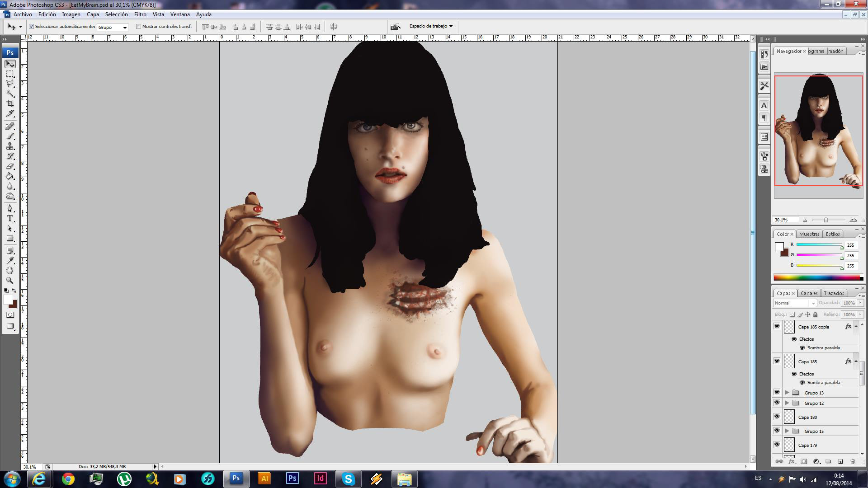Select the Clone Stamp tool
The width and height of the screenshot is (868, 488).
pos(10,146)
